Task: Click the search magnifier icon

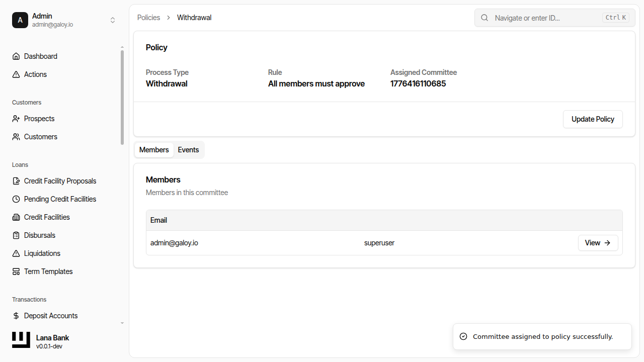Action: coord(484,18)
